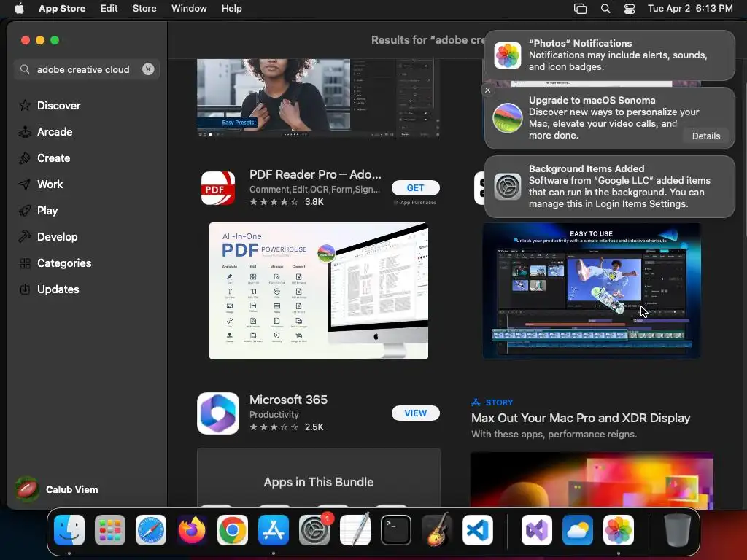Viewport: 747px width, 560px height.
Task: Open the PDF Reader Pro title link
Action: [x=315, y=174]
